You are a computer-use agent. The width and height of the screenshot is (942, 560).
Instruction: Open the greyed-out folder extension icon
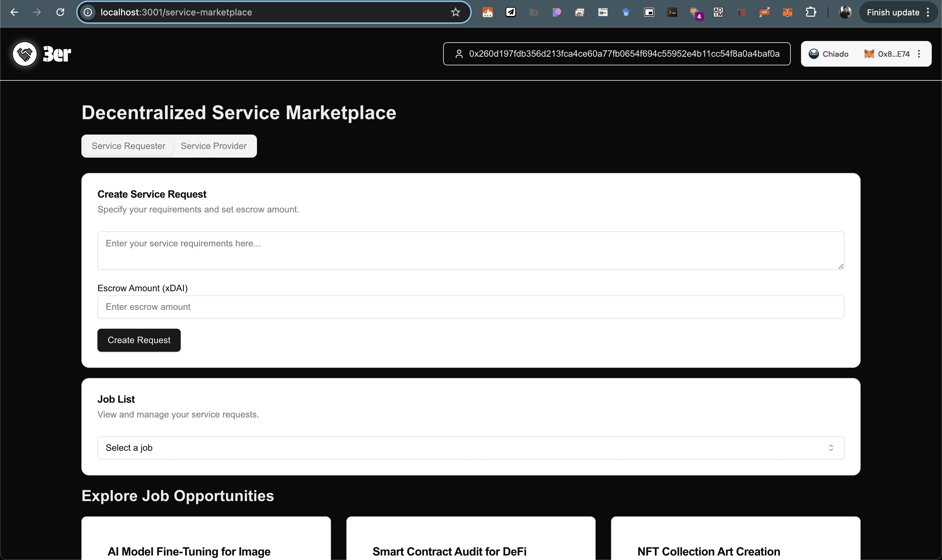coord(534,12)
